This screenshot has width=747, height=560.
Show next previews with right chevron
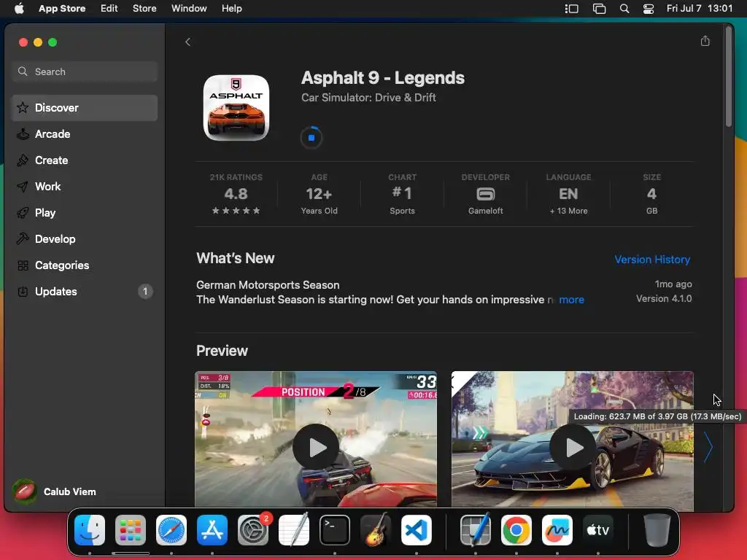coord(708,447)
